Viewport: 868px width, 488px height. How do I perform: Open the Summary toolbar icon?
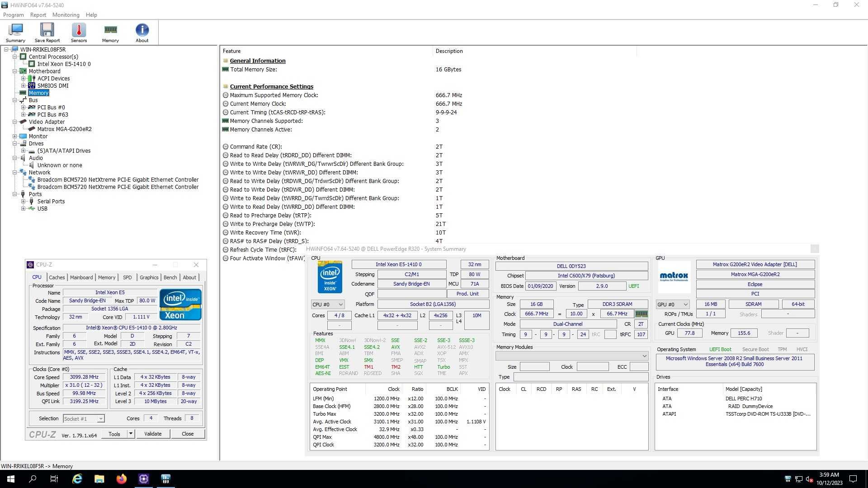[x=15, y=33]
